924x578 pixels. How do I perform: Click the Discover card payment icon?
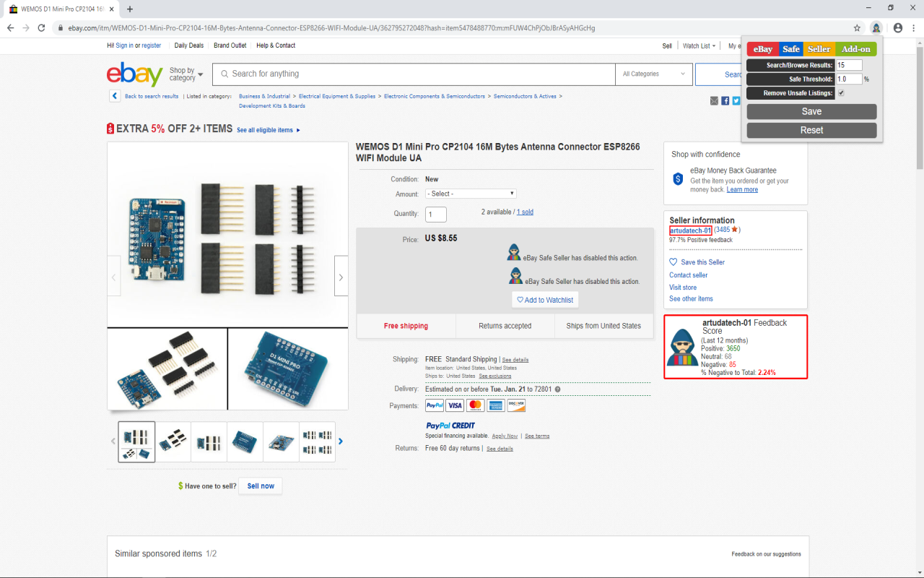coord(516,406)
